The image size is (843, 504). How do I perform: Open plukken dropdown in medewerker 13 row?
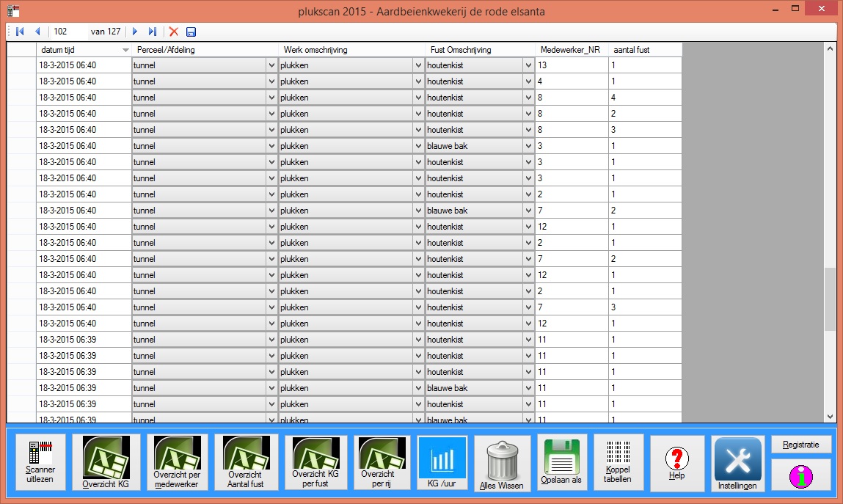point(418,65)
